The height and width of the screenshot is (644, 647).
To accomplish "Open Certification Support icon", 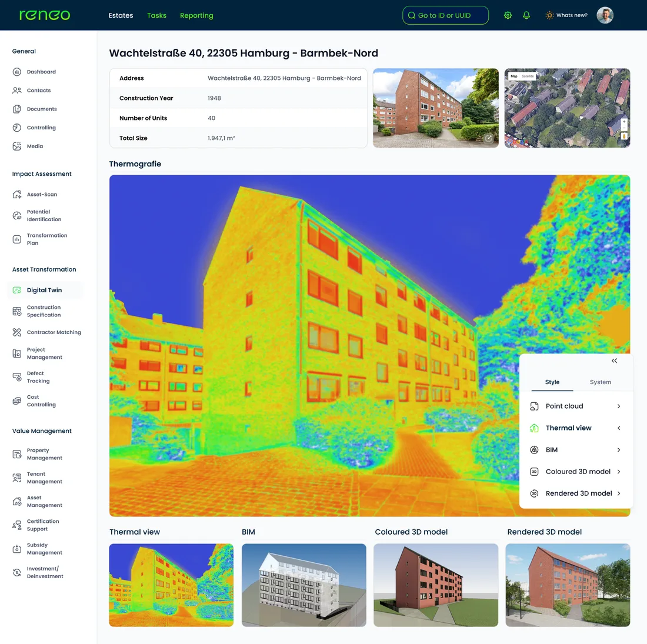I will click(x=17, y=525).
